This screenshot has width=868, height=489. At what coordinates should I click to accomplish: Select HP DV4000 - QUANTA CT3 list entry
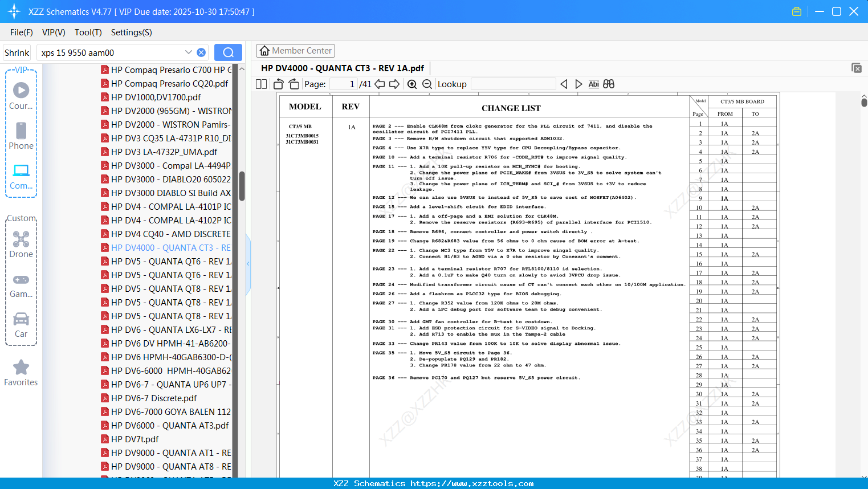coord(166,247)
